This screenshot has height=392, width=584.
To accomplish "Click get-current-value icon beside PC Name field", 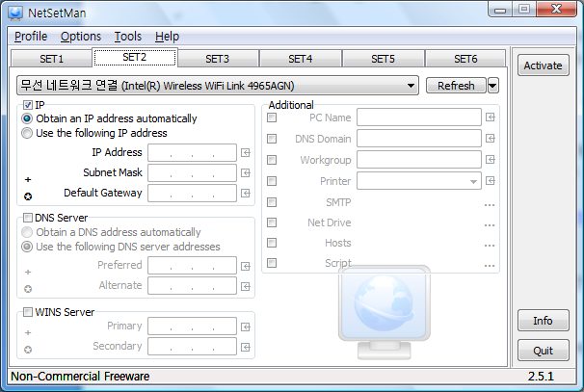I will coord(491,118).
